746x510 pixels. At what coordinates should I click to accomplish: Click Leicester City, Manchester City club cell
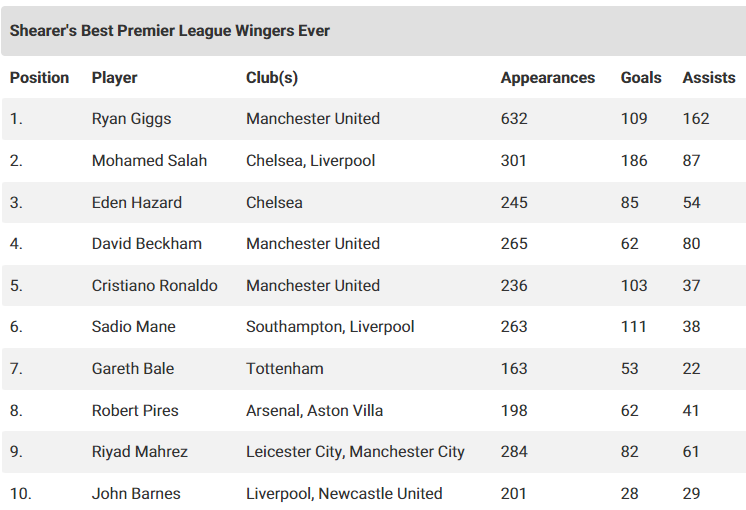355,451
